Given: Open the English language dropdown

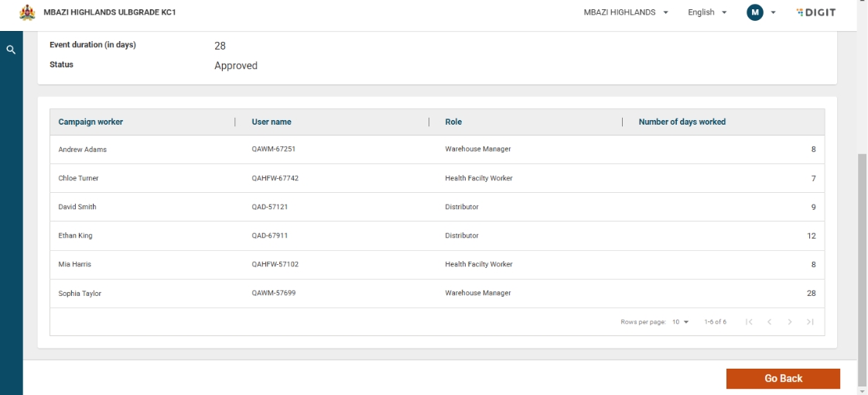Looking at the screenshot, I should pyautogui.click(x=707, y=12).
